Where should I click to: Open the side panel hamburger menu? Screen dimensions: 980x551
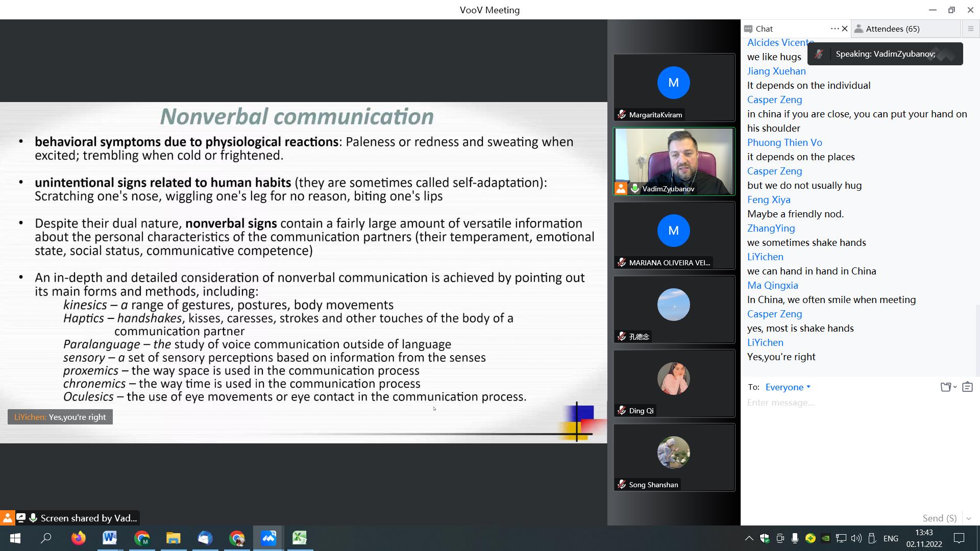click(x=970, y=29)
